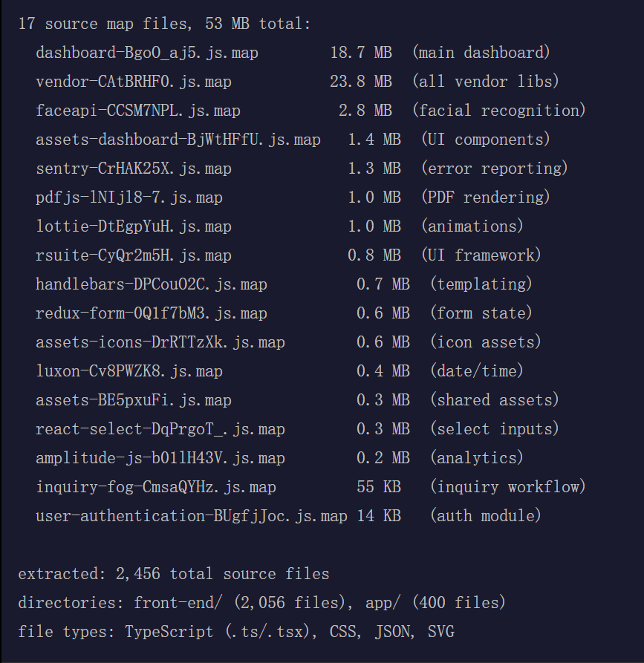Viewport: 644px width, 663px height.
Task: Click the "17 source map files" header line
Action: [x=164, y=24]
